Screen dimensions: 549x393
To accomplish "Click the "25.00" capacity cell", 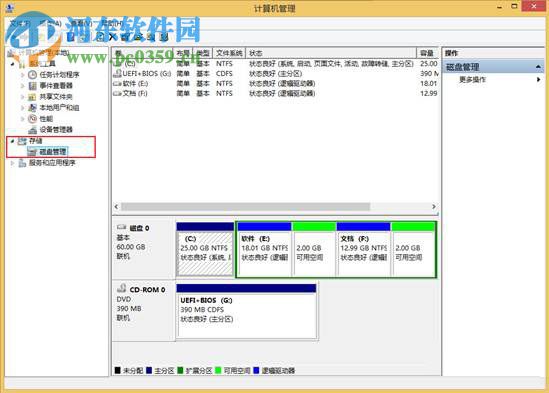I will point(429,64).
